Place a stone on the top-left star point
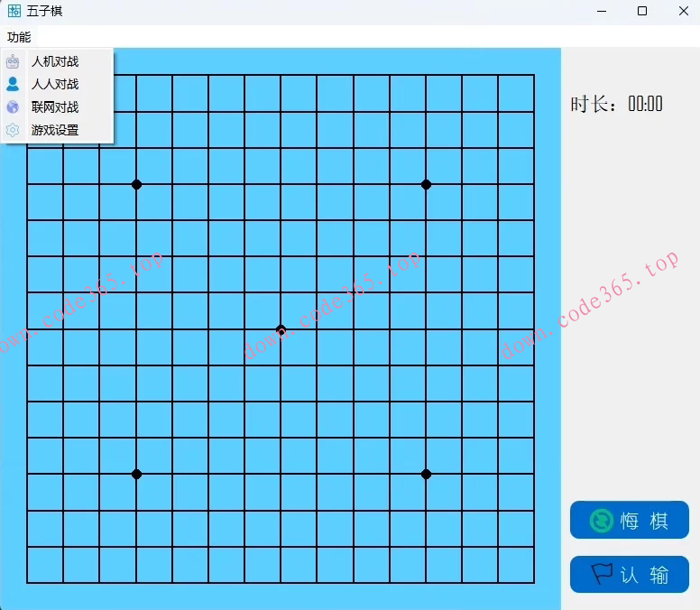 (136, 184)
